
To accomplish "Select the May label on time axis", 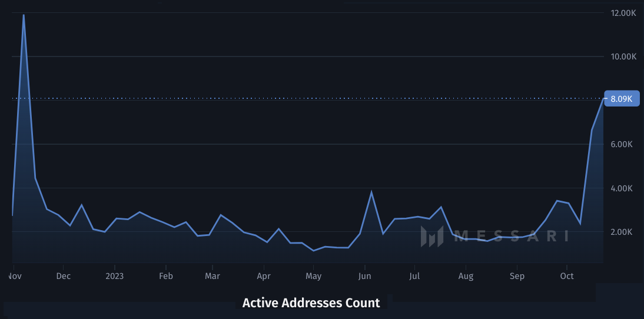I will tap(314, 275).
